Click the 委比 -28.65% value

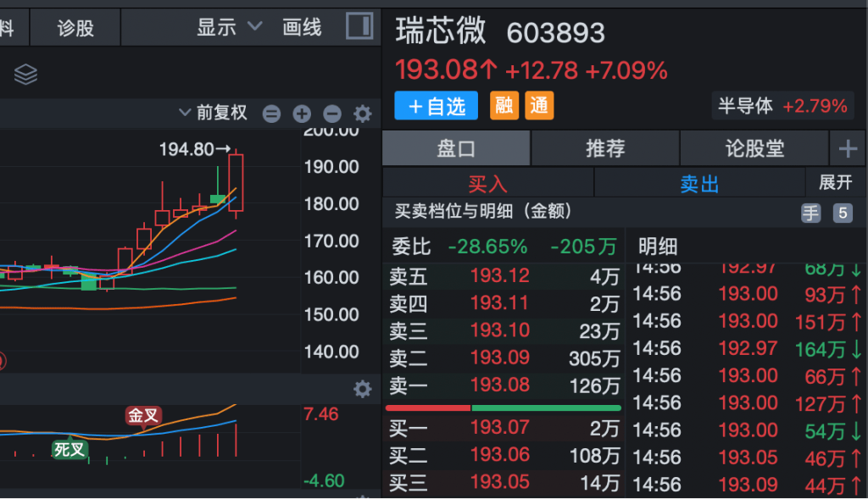coord(487,247)
